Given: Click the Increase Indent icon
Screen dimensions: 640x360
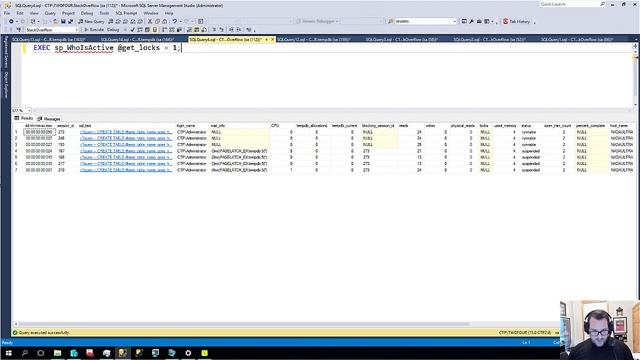Looking at the screenshot, I should pyautogui.click(x=239, y=30).
